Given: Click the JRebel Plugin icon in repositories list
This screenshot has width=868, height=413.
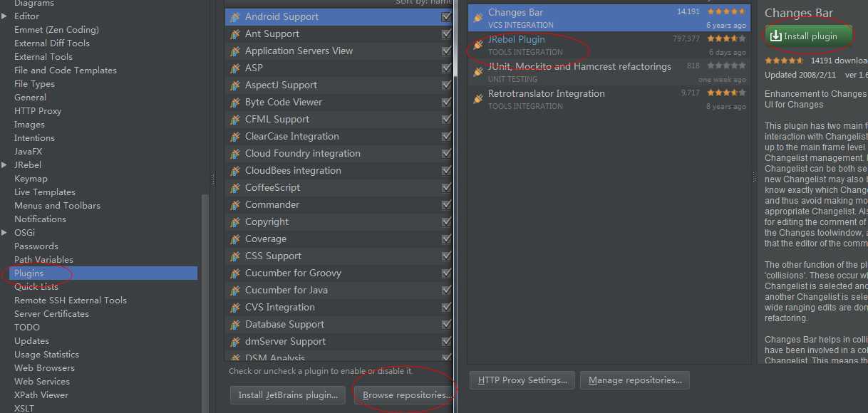Looking at the screenshot, I should tap(478, 45).
